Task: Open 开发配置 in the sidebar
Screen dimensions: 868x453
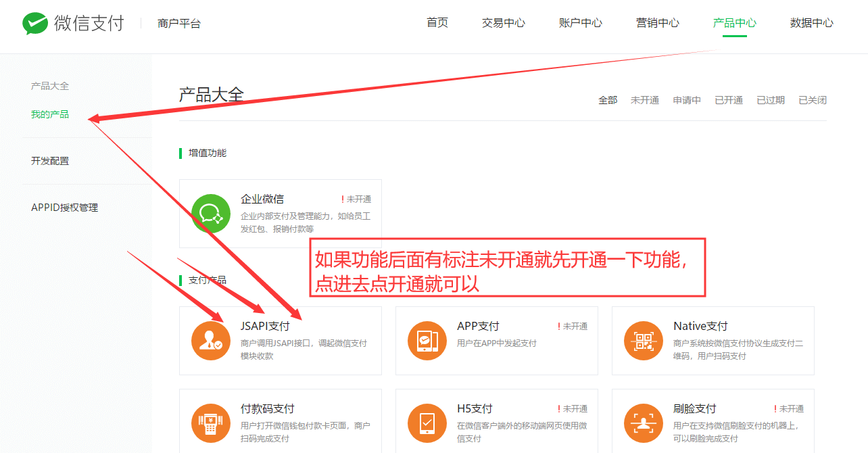Action: coord(50,161)
